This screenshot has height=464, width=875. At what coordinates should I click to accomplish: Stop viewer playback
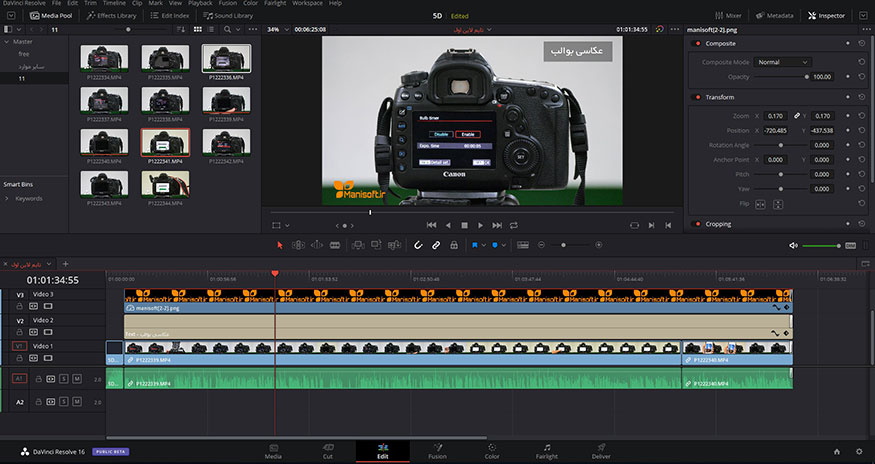point(464,226)
